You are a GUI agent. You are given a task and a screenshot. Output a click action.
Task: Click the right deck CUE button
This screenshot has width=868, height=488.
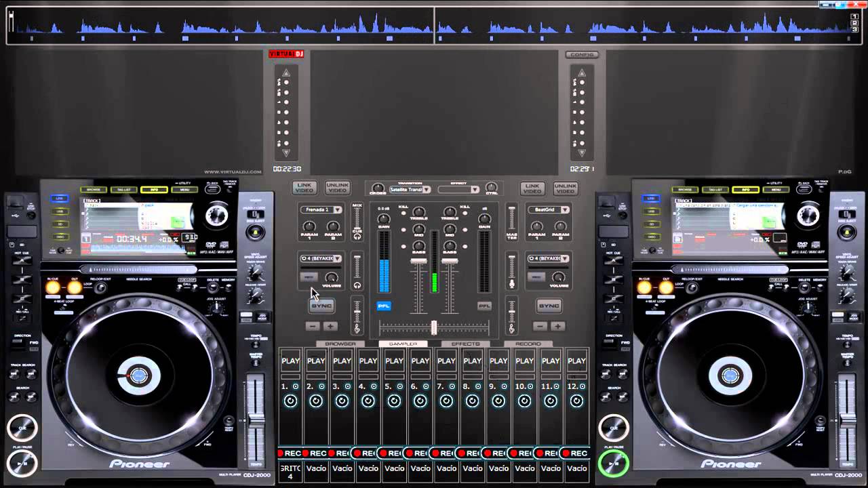[x=613, y=428]
